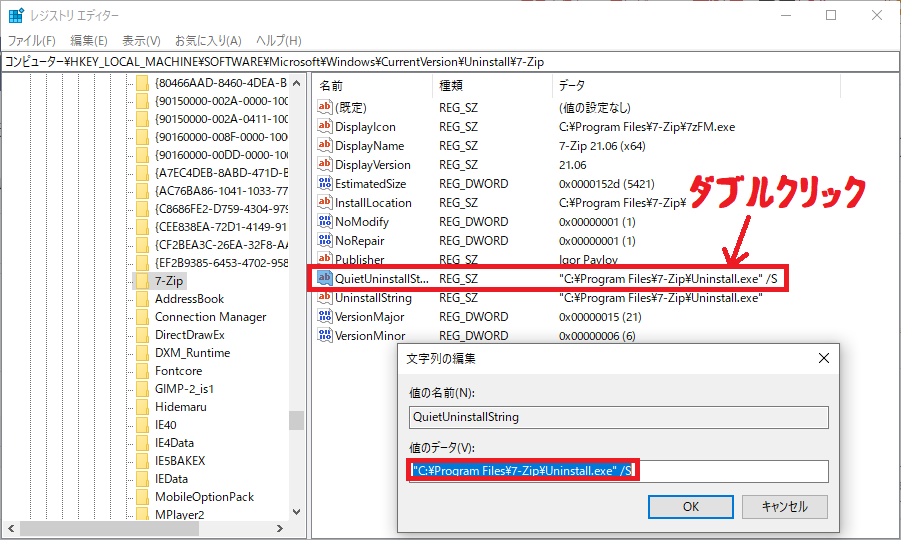This screenshot has height=540, width=901.
Task: Select the {EF2B9385-6453-4702 key
Action: tap(221, 263)
